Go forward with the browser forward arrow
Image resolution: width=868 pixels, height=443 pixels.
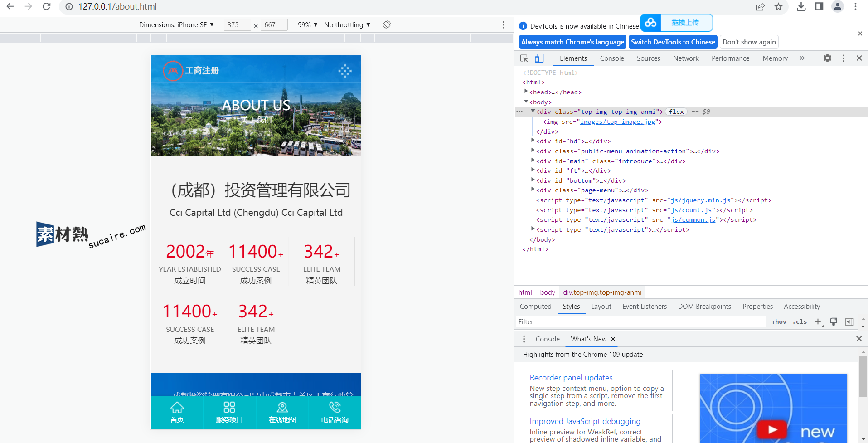tap(28, 6)
